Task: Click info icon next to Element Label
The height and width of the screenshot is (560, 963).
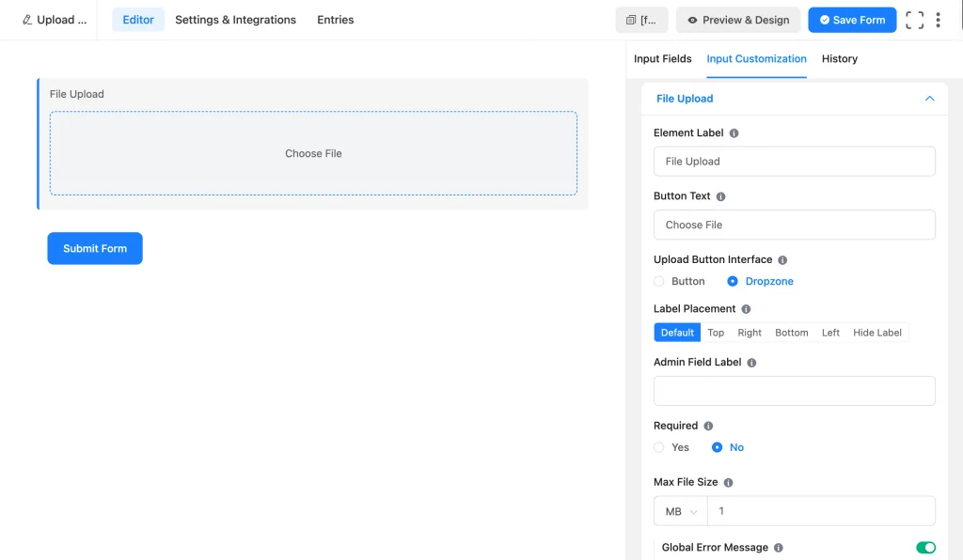Action: (x=734, y=133)
